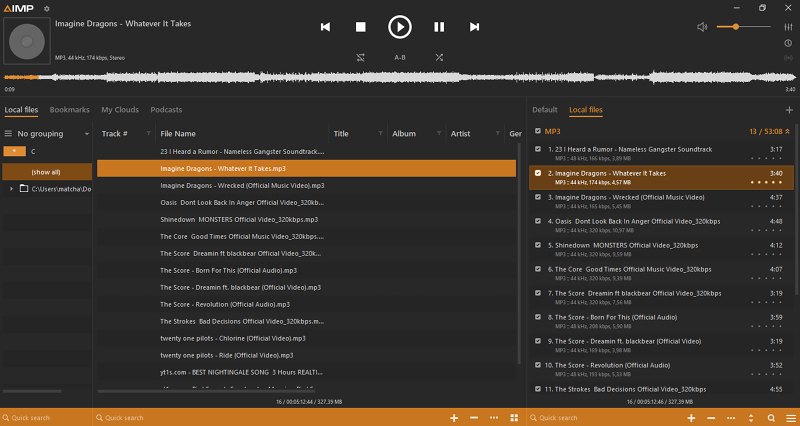Open the equalizer settings icon

point(788,27)
